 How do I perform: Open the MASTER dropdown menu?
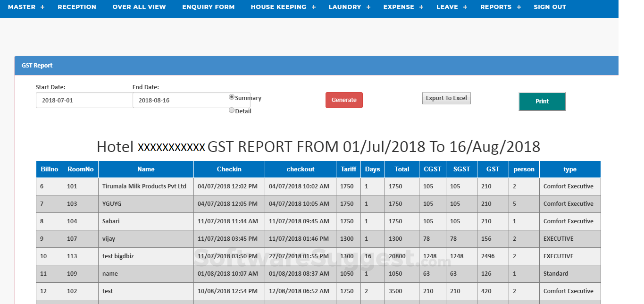22,7
